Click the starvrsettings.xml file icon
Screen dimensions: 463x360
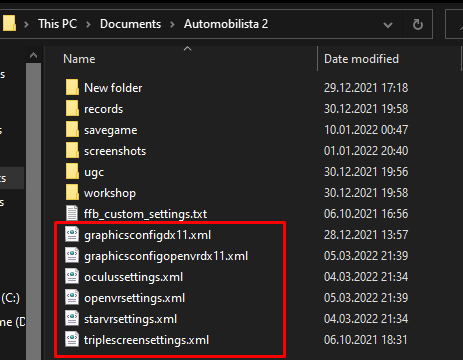[x=72, y=319]
